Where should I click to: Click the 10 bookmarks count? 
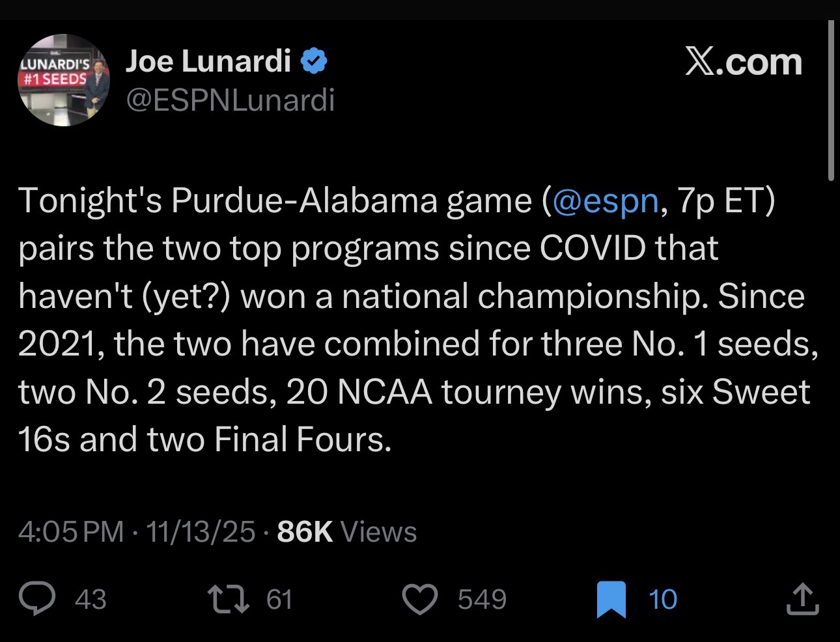pyautogui.click(x=663, y=600)
